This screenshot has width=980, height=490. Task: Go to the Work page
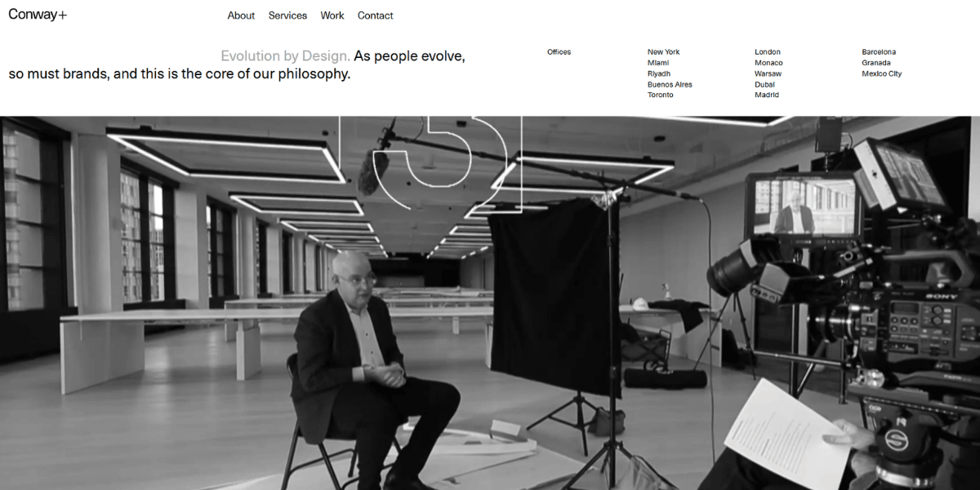(x=332, y=16)
